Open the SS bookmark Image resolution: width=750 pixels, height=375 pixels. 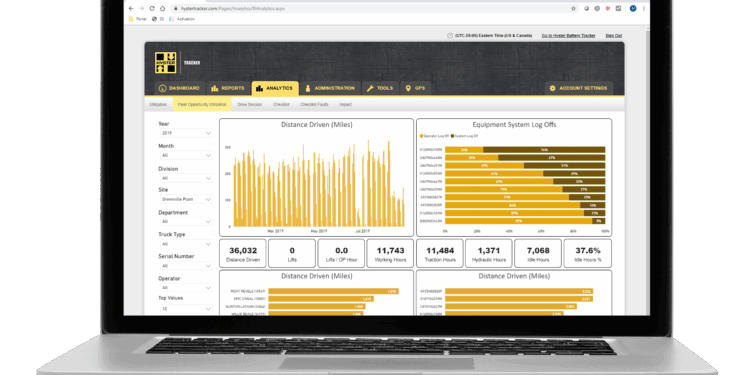(158, 19)
